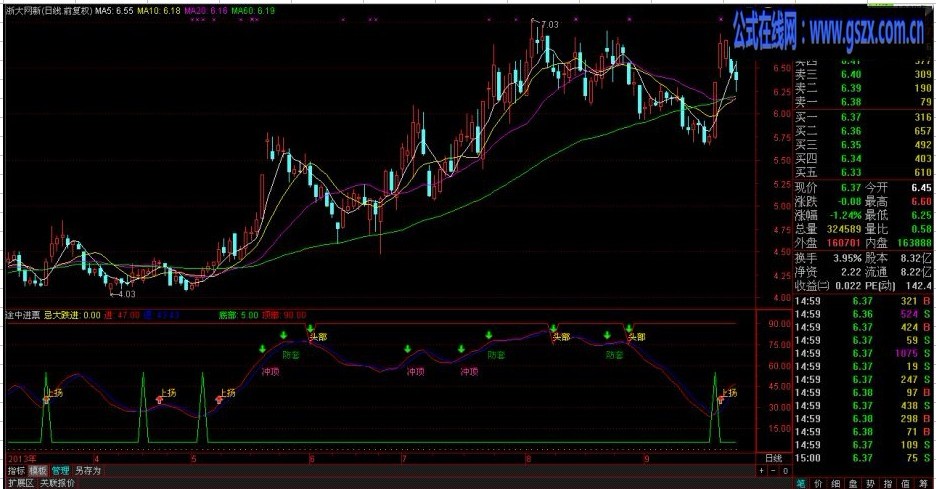Click the tick row with volume 524 S
This screenshot has height=489, width=936.
863,314
